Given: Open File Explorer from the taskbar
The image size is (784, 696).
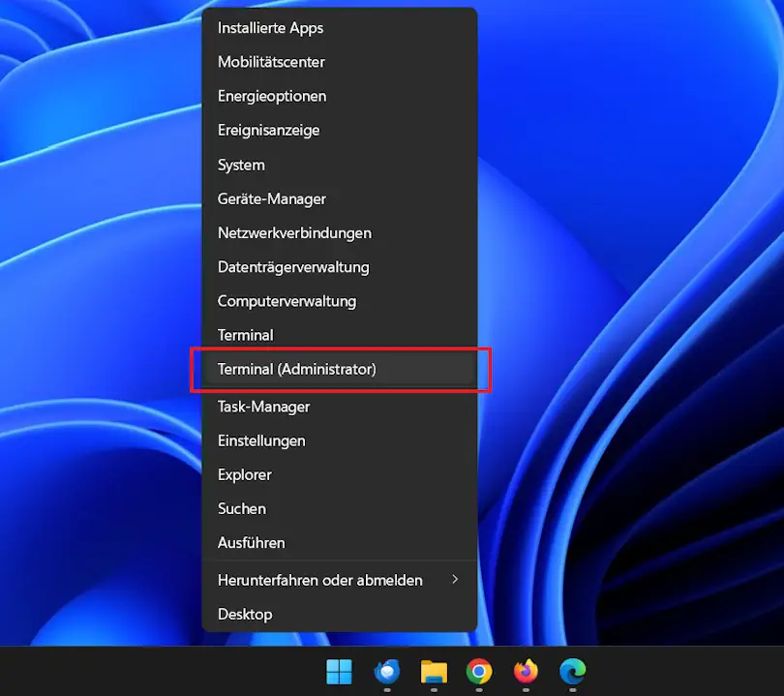Looking at the screenshot, I should point(433,673).
